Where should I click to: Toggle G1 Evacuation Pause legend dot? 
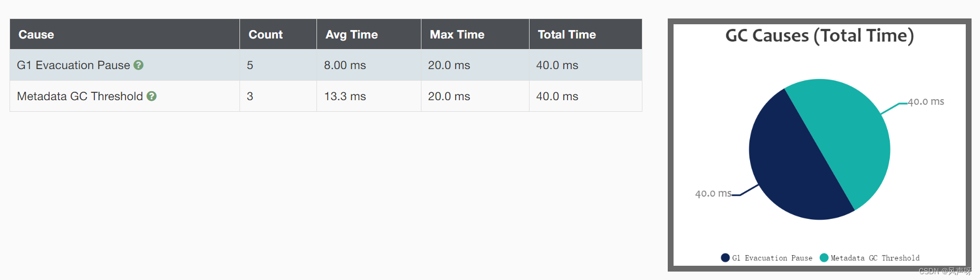pos(725,258)
